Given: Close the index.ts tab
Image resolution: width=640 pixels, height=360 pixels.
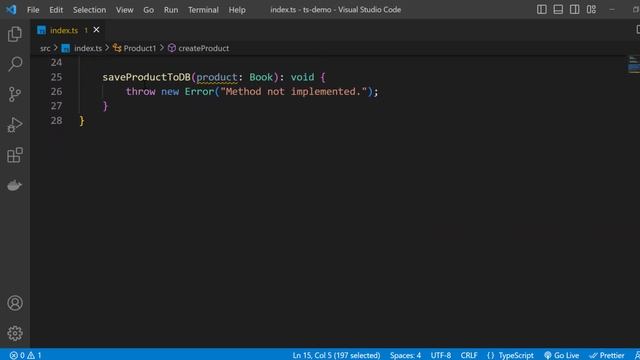Looking at the screenshot, I should coord(96,30).
